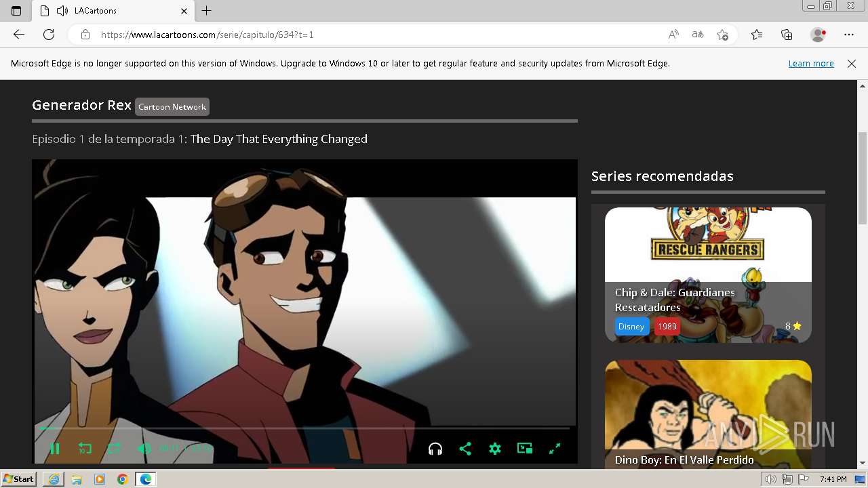868x488 pixels.
Task: Open the Windows Start menu
Action: click(x=19, y=479)
